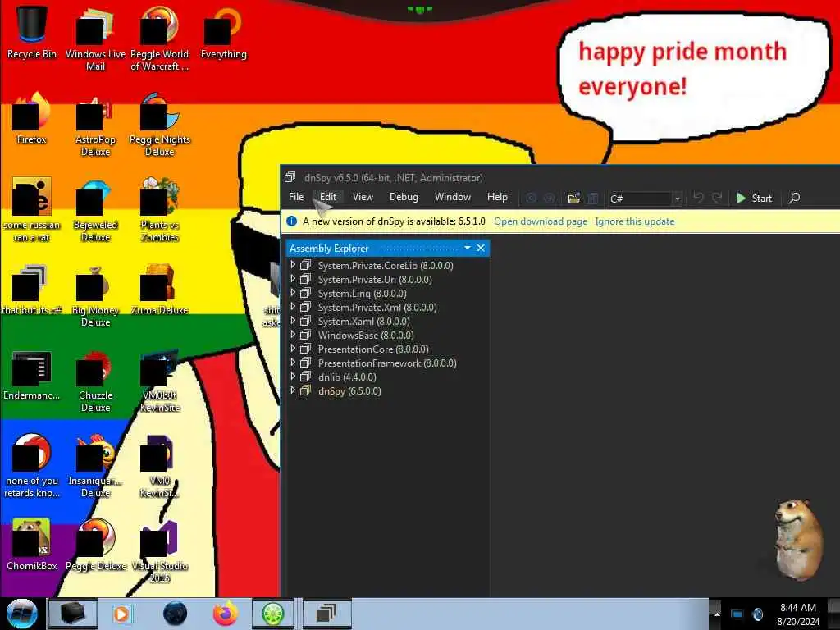
Task: Select Bejeweled Deluxe desktop icon
Action: [x=95, y=209]
